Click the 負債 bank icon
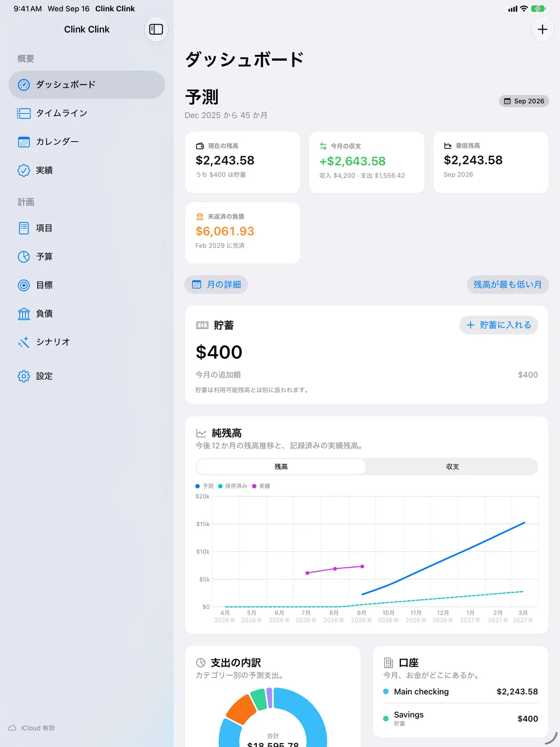Viewport: 560px width, 747px height. pyautogui.click(x=24, y=314)
